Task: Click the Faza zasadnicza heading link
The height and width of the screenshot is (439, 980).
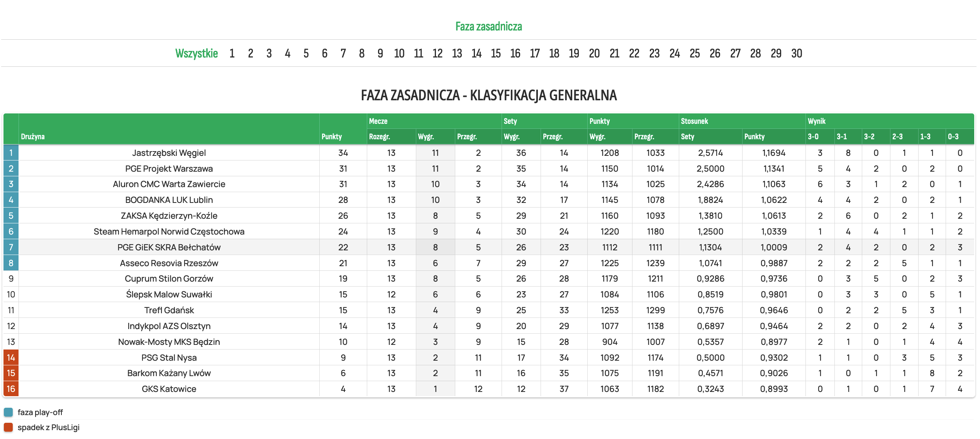Action: tap(488, 26)
